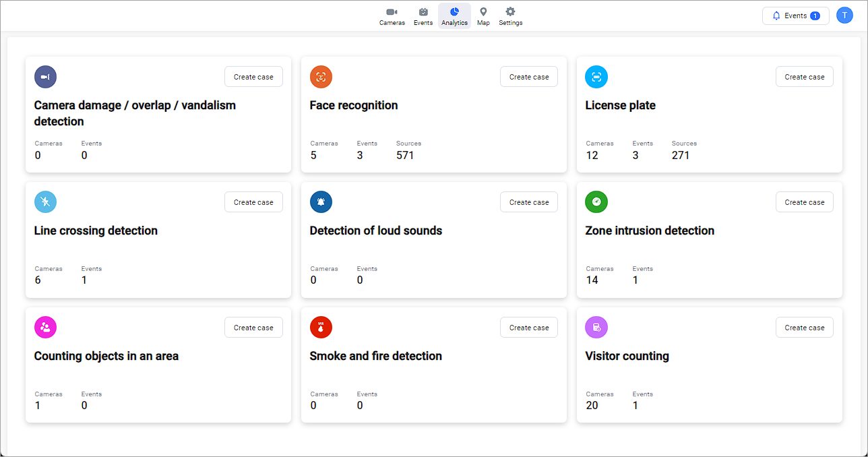Create case for Visitor counting

(804, 328)
